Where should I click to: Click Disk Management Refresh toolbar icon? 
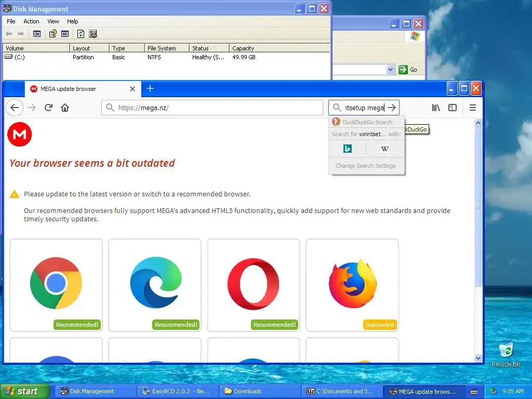click(x=81, y=34)
